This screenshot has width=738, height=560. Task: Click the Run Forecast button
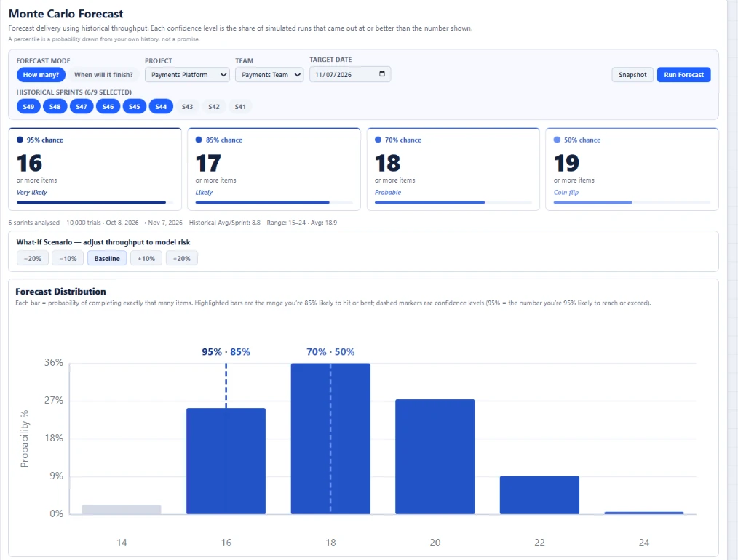pos(683,75)
